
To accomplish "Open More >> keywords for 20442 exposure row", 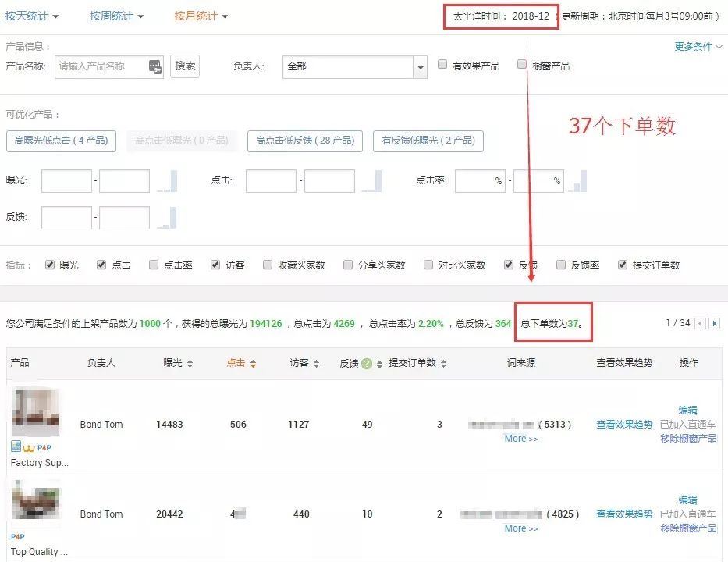I will pos(521,528).
